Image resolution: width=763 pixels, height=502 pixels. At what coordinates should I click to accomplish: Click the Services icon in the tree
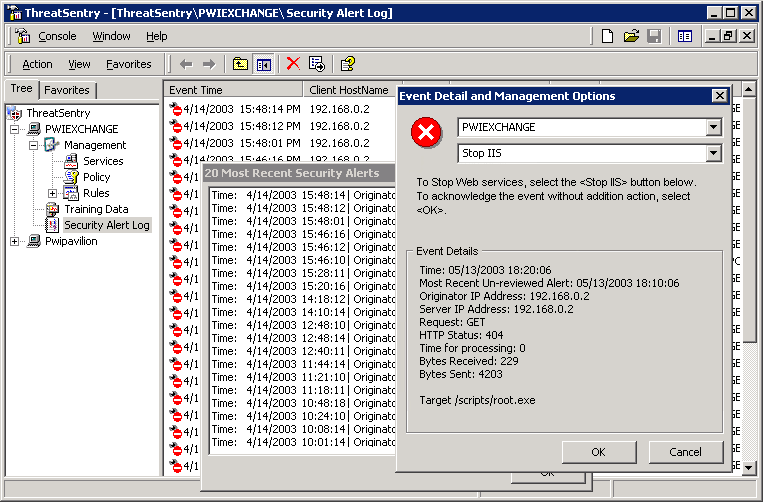71,161
